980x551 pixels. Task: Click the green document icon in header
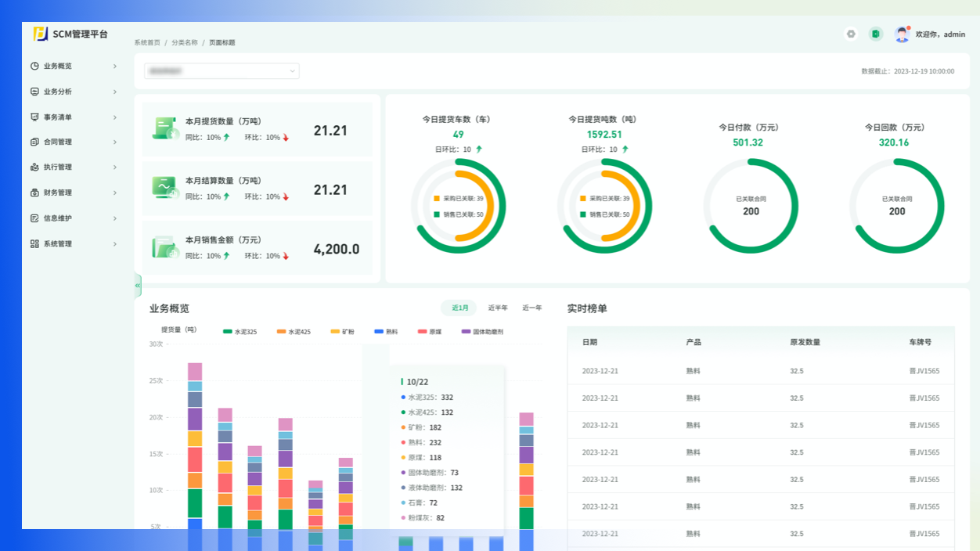(x=876, y=34)
